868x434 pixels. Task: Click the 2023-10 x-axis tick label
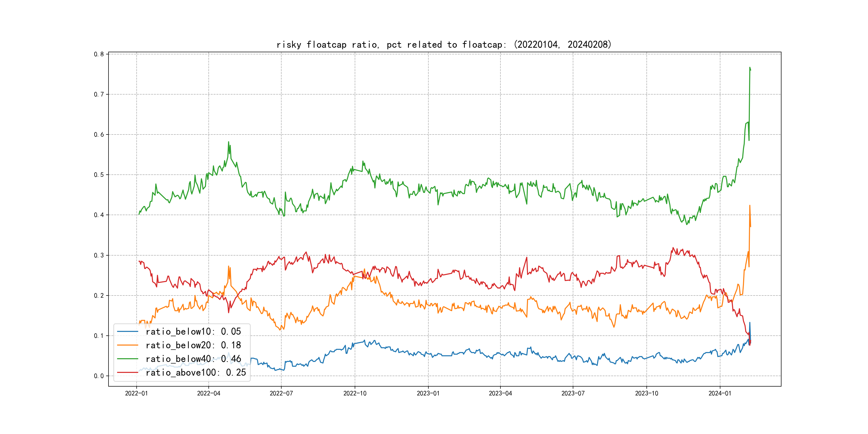646,393
